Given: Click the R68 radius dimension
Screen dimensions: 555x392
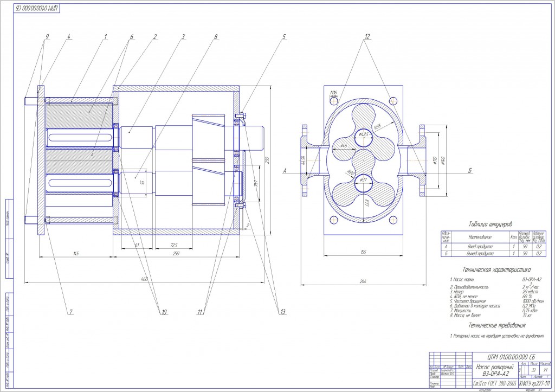Looking at the screenshot, I should pyautogui.click(x=377, y=126).
